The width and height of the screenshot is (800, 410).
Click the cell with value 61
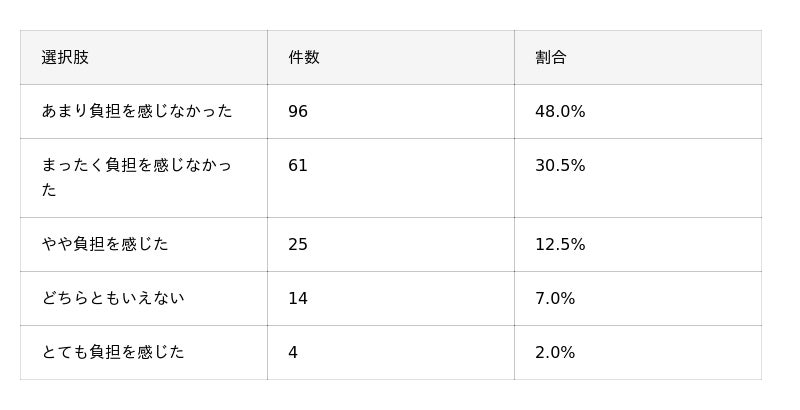(x=391, y=178)
